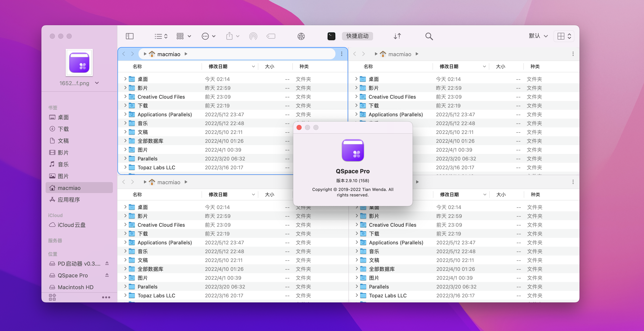
Task: Click the 快捷启动 button
Action: click(357, 36)
